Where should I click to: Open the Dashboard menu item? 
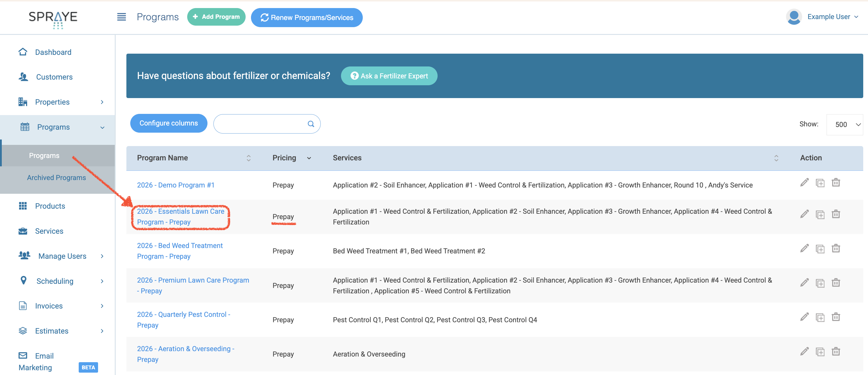pyautogui.click(x=53, y=52)
